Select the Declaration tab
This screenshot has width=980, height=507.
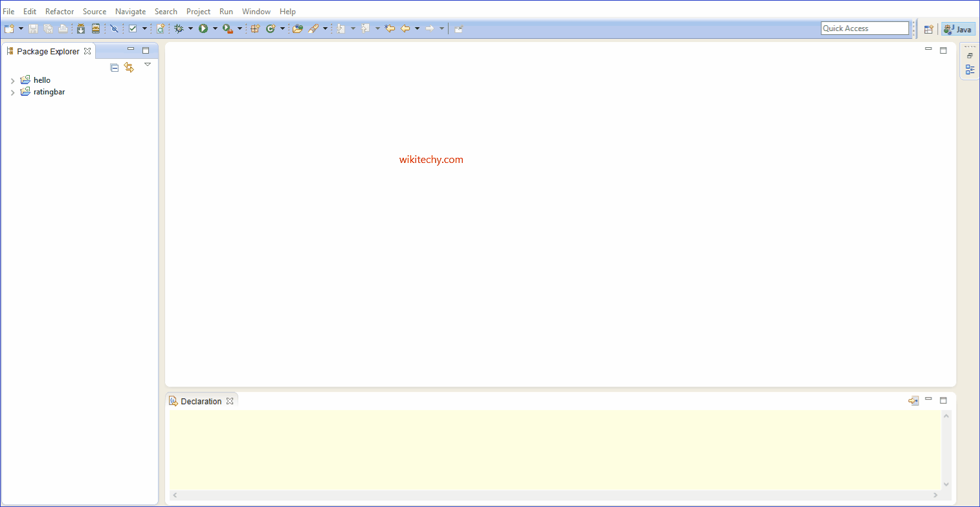coord(200,402)
